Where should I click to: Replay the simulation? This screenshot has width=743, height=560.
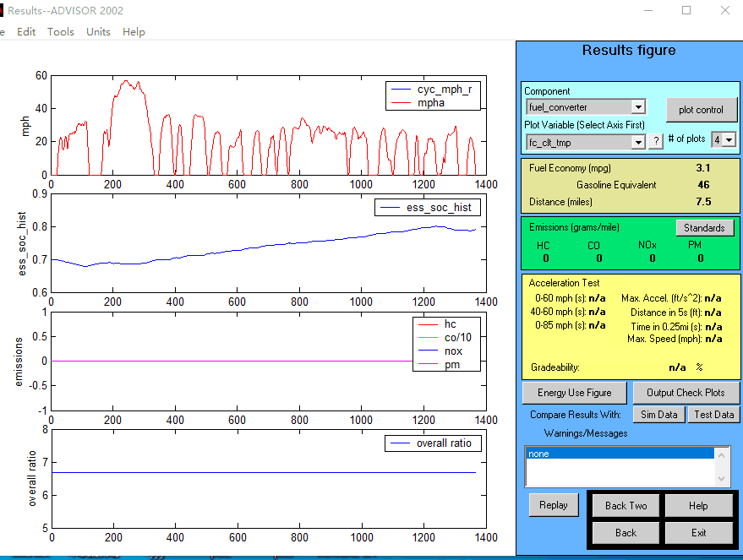coord(553,505)
